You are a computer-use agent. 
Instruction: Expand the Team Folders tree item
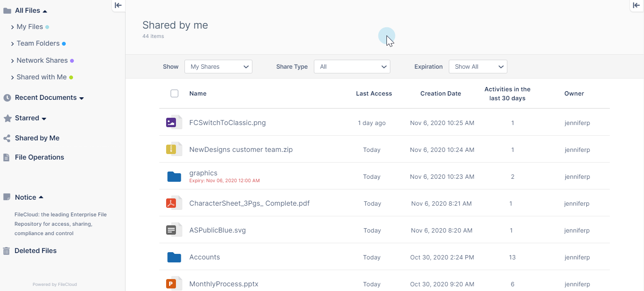coord(12,44)
